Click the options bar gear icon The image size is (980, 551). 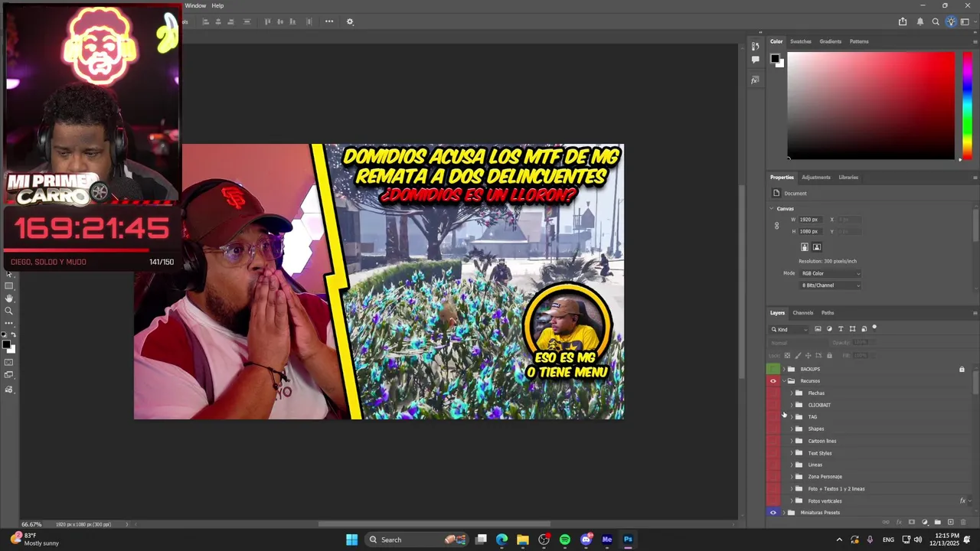pos(350,21)
